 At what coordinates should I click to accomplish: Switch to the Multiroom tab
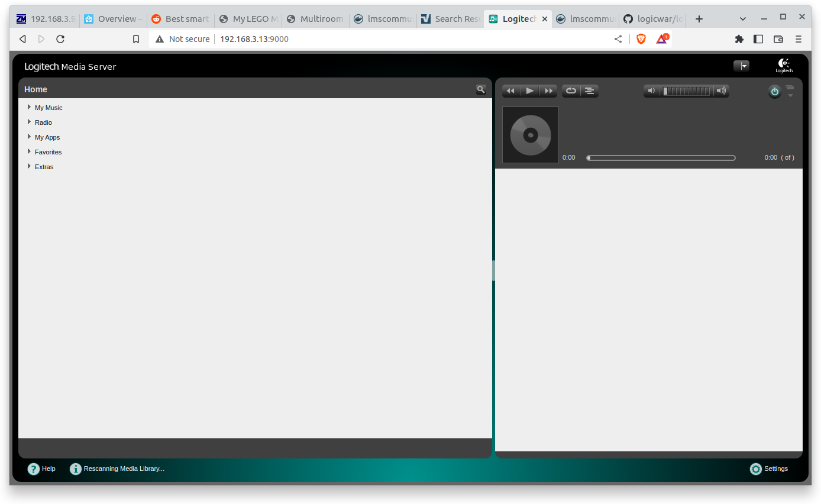tap(315, 19)
